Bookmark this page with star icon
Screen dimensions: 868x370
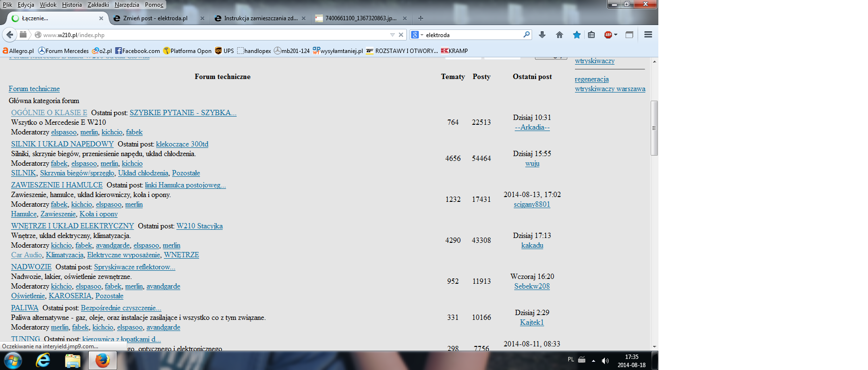click(x=577, y=35)
